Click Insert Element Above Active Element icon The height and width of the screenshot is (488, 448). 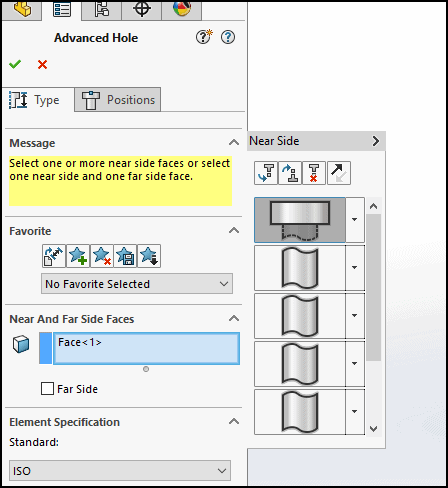[x=290, y=173]
